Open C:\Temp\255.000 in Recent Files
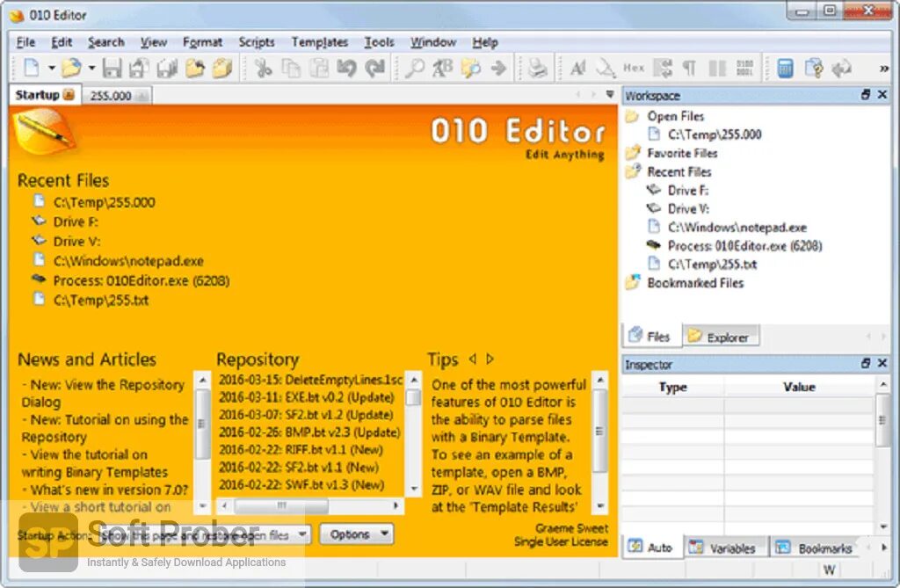900x588 pixels. tap(104, 202)
